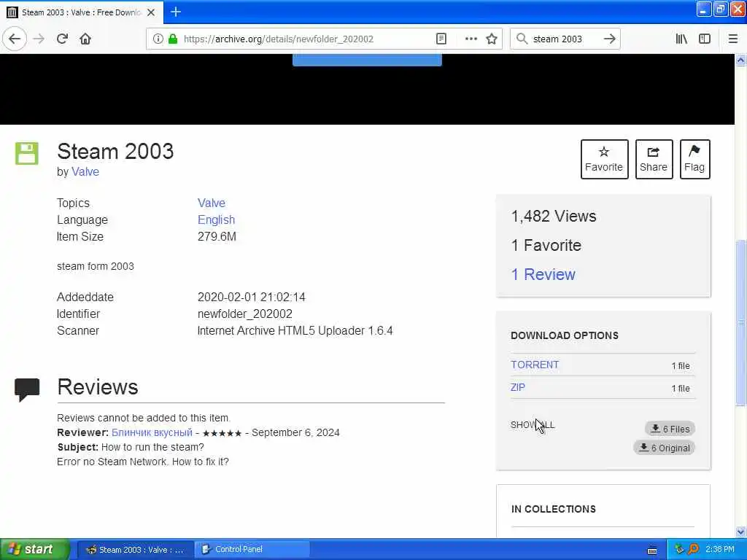
Task: Toggle the sidebar icon in toolbar
Action: pyautogui.click(x=705, y=39)
